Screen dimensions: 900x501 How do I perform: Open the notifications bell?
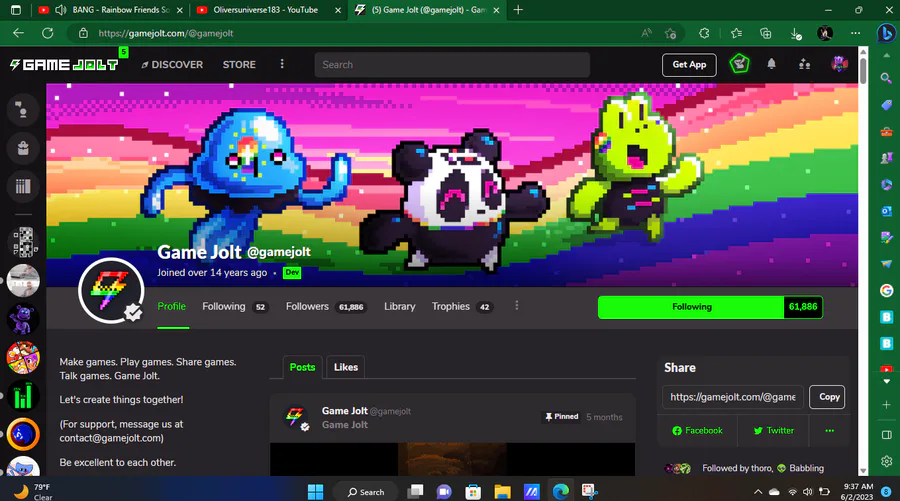click(771, 64)
